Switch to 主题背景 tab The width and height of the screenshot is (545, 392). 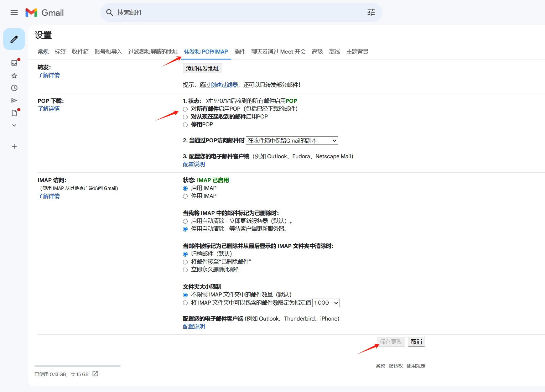click(x=357, y=52)
